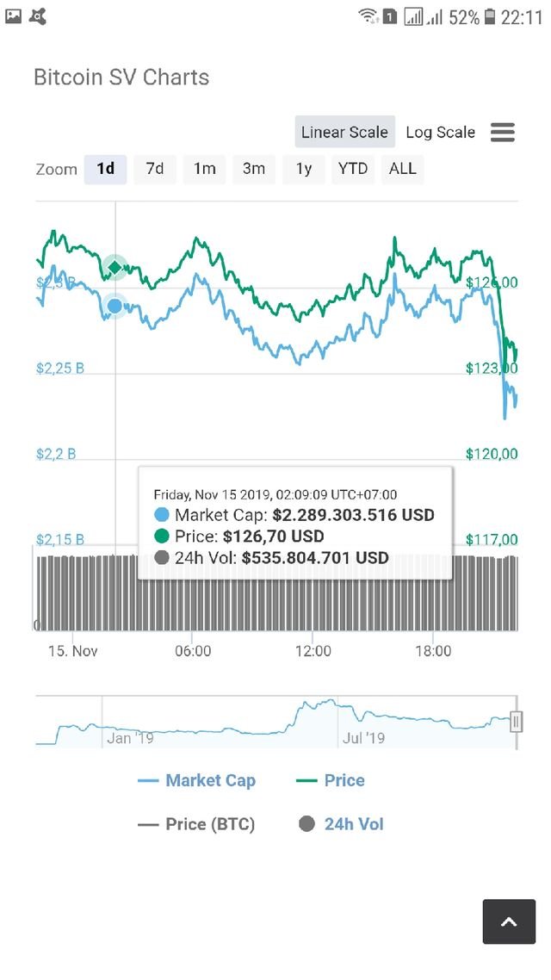Set zoom range to 7d
The image size is (551, 980).
point(155,169)
